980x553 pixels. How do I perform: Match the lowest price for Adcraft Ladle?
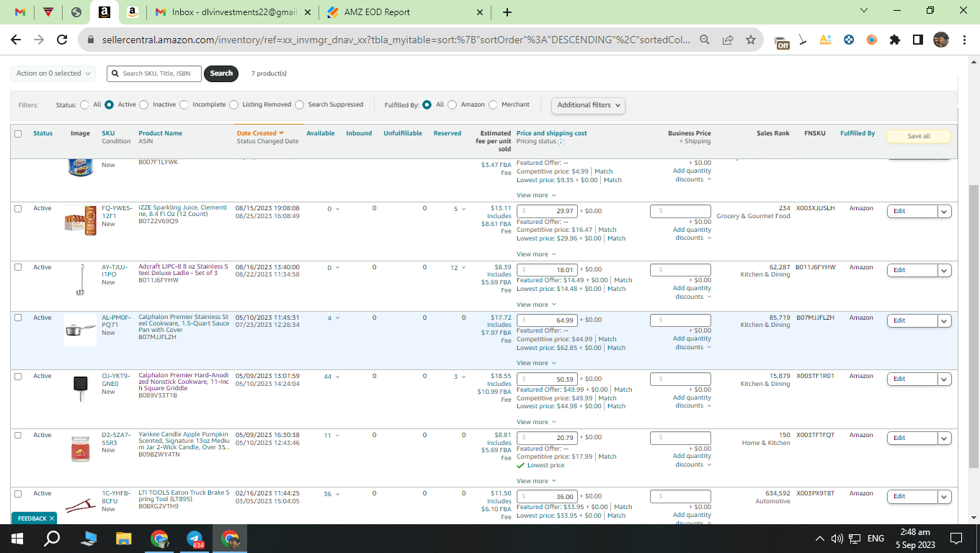click(617, 289)
